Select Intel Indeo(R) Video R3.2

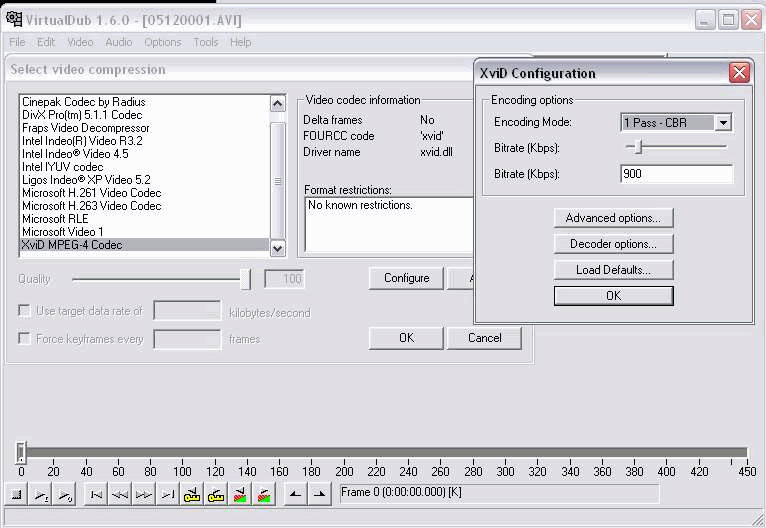145,141
